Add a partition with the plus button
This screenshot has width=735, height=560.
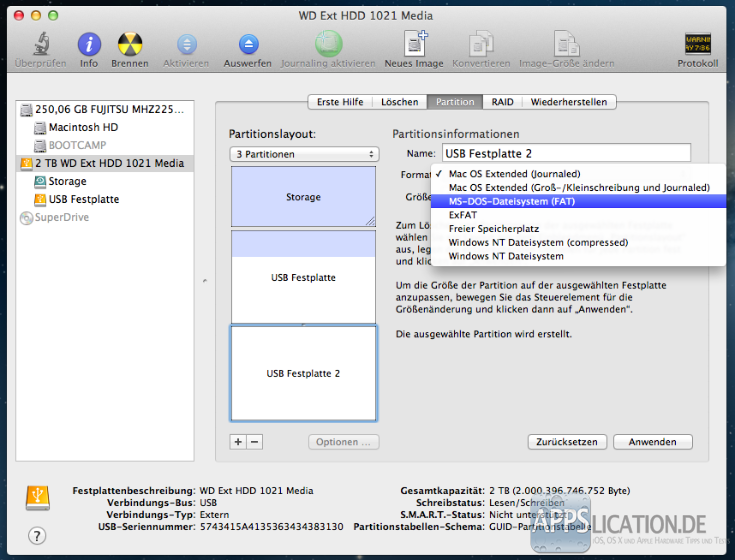(x=238, y=442)
